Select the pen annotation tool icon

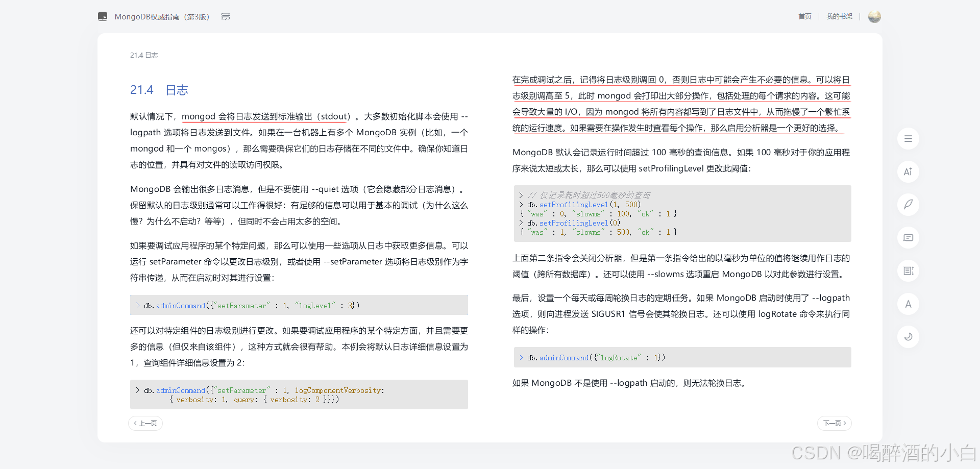pos(908,205)
